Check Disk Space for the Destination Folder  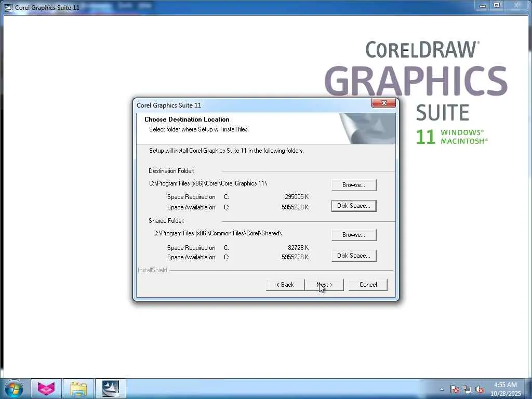[354, 206]
